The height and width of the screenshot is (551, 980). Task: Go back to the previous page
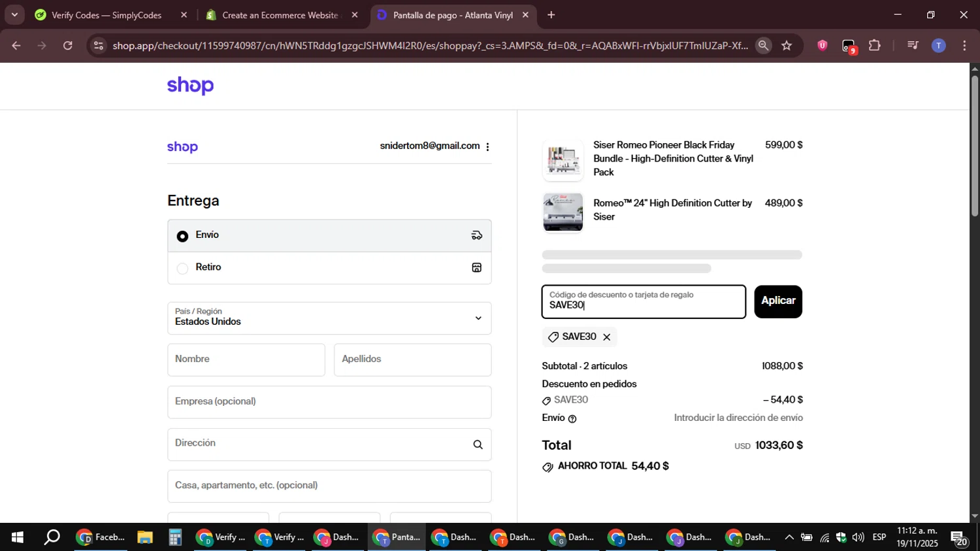tap(16, 46)
